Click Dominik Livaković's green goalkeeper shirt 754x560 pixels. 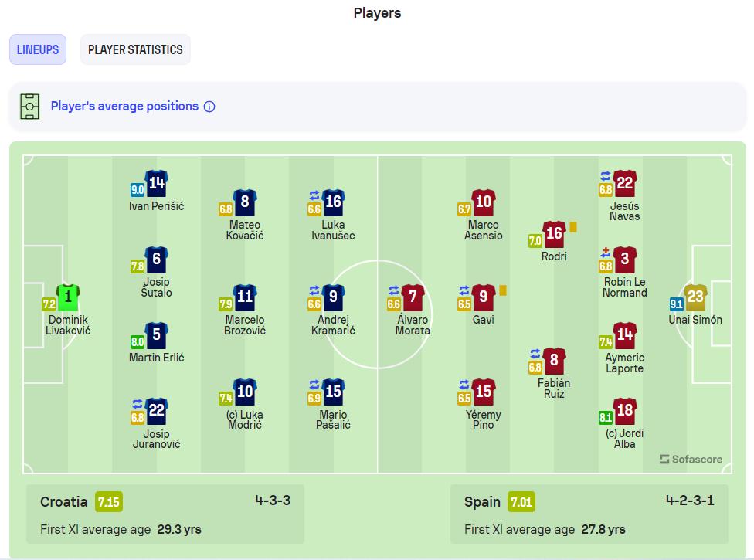click(68, 297)
